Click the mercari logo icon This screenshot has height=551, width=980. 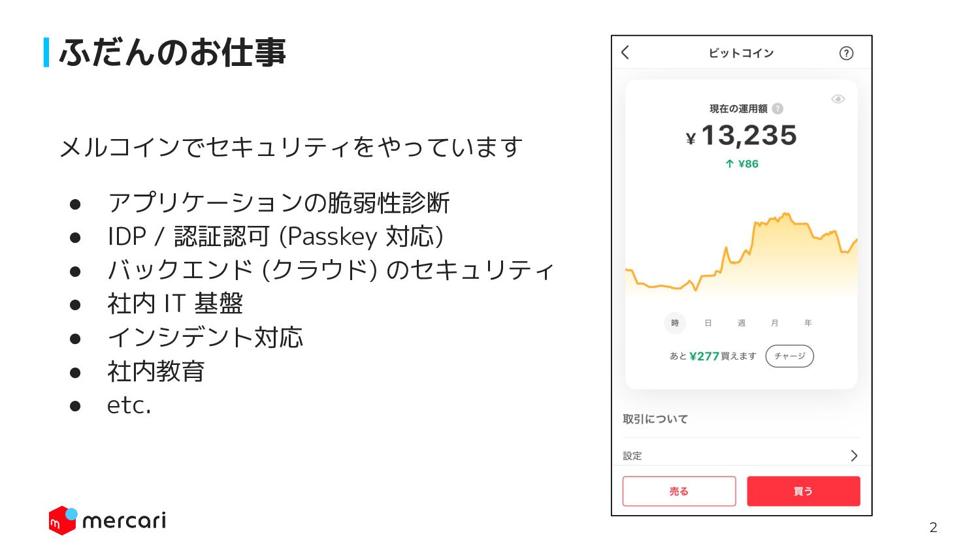pos(63,520)
